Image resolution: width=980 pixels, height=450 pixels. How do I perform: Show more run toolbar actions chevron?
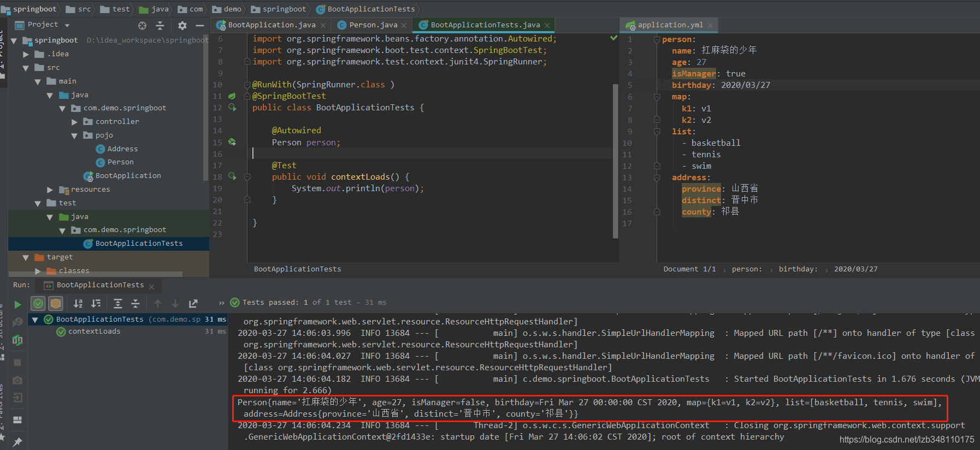(x=221, y=303)
